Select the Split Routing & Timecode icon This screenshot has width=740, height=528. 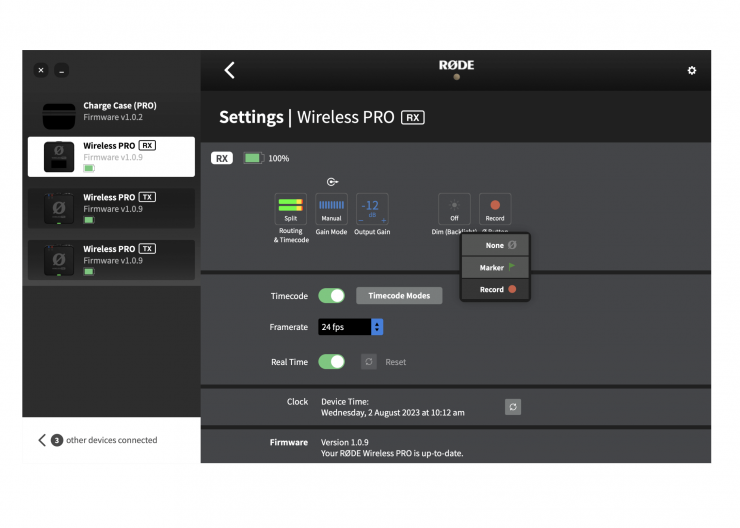[x=291, y=208]
